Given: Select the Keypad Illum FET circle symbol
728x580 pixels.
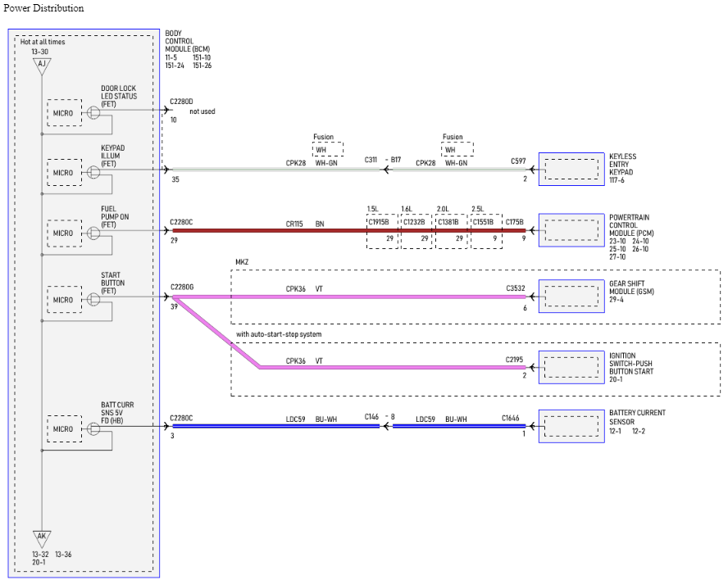Looking at the screenshot, I should point(93,173).
